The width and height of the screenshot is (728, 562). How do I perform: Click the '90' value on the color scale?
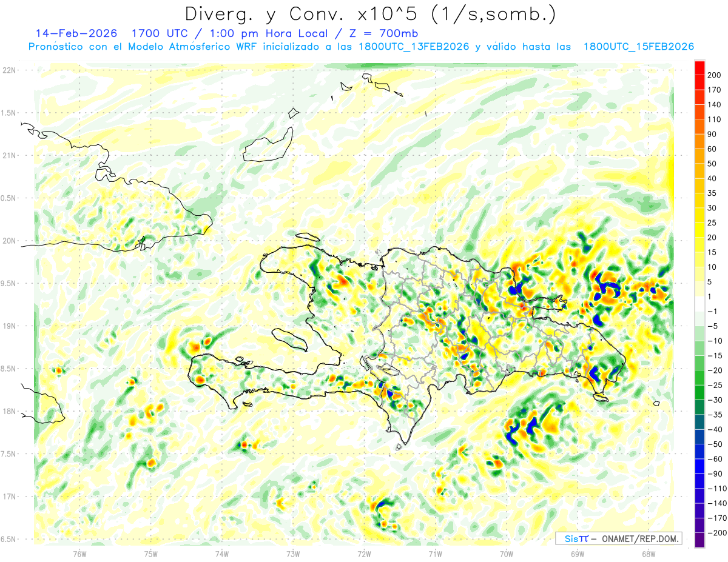tap(713, 134)
